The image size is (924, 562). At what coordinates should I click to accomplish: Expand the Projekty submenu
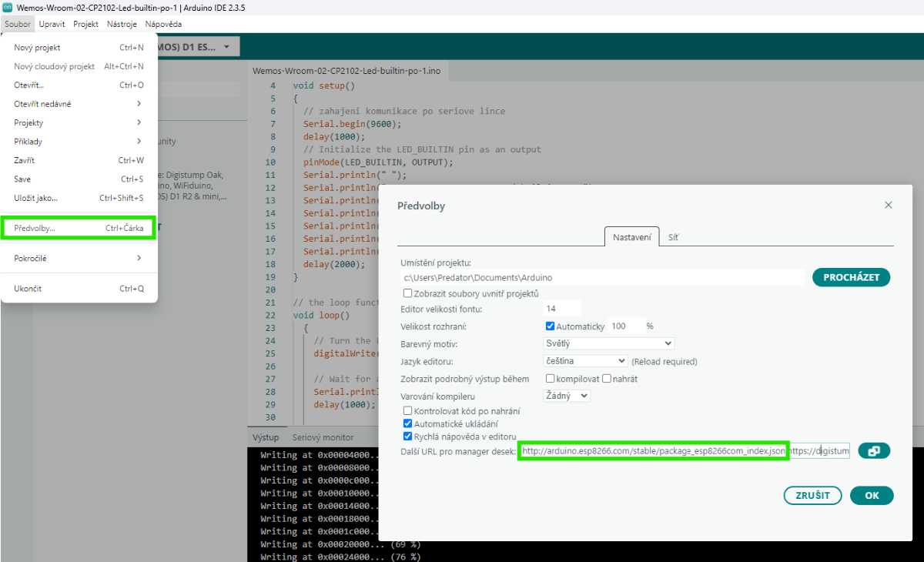click(x=79, y=122)
